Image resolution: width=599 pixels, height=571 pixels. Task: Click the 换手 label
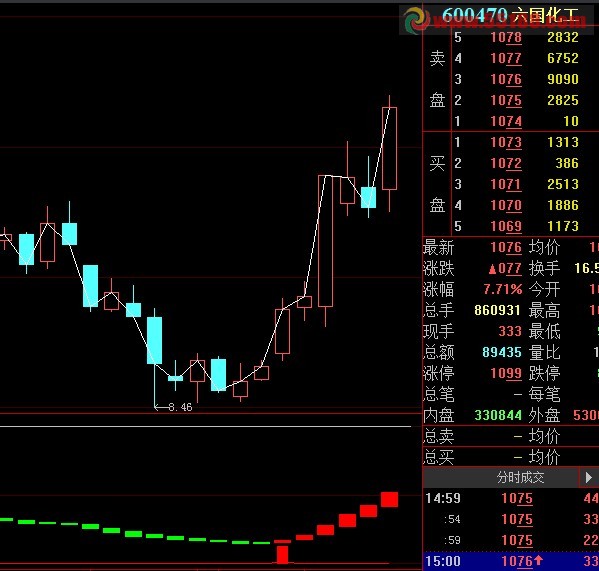pos(544,269)
